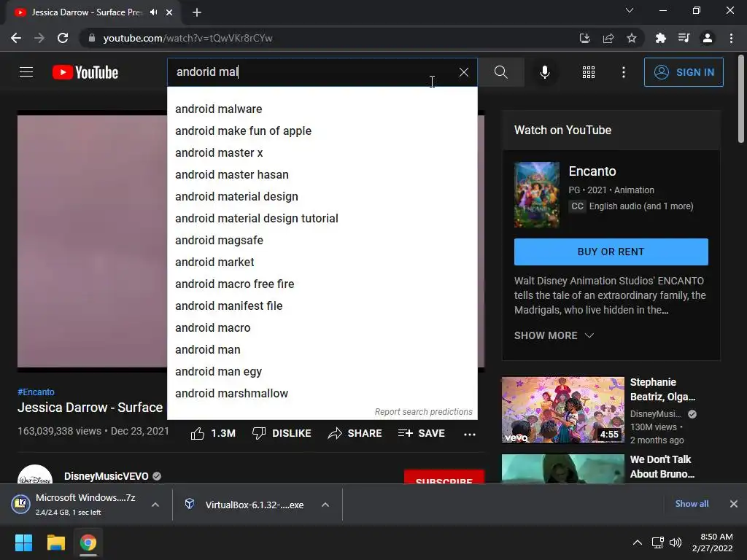View site info via padlock icon
The width and height of the screenshot is (747, 560).
(x=92, y=38)
